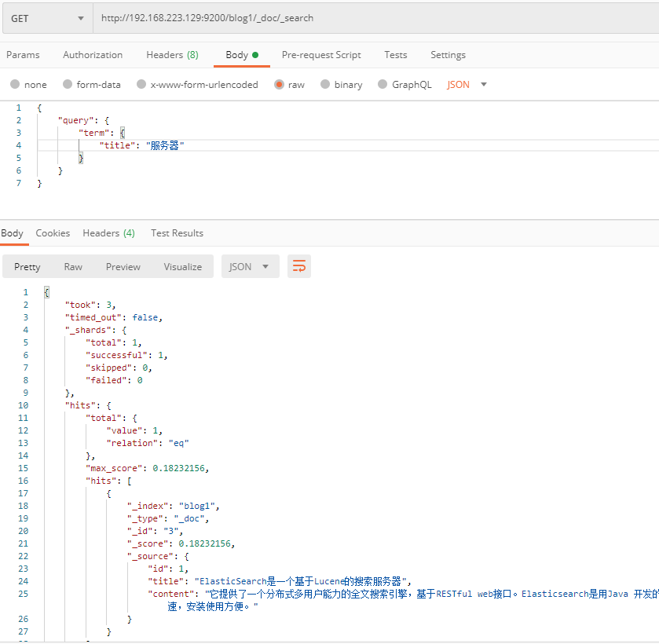The width and height of the screenshot is (659, 644).
Task: Select the GraphQL radio button
Action: coord(383,85)
